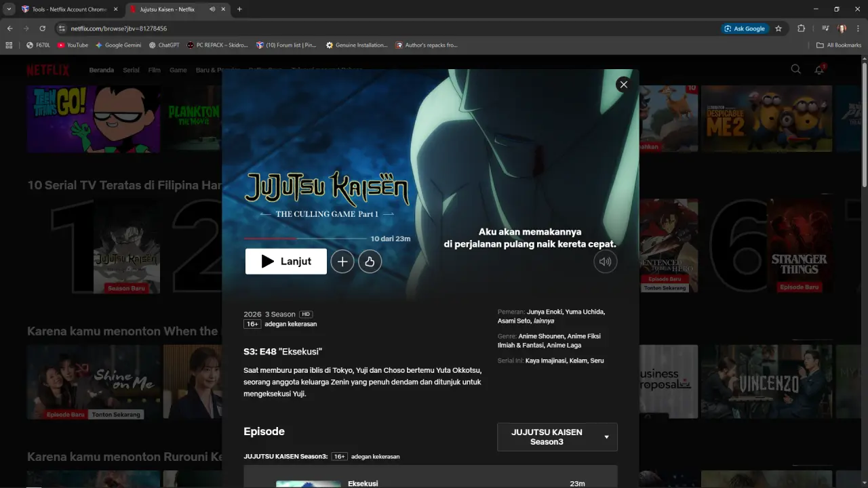Open Chrome three-dot menu
868x488 pixels.
pyautogui.click(x=858, y=28)
